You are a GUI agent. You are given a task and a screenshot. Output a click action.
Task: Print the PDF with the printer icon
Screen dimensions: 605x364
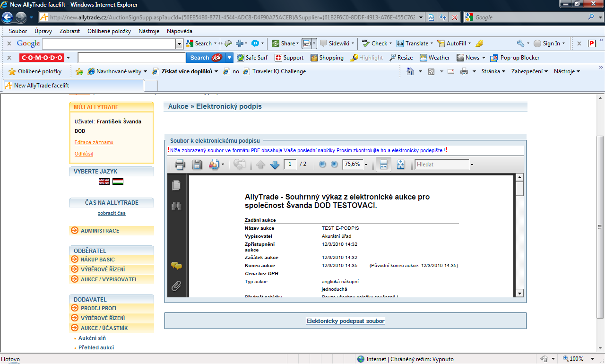(180, 165)
